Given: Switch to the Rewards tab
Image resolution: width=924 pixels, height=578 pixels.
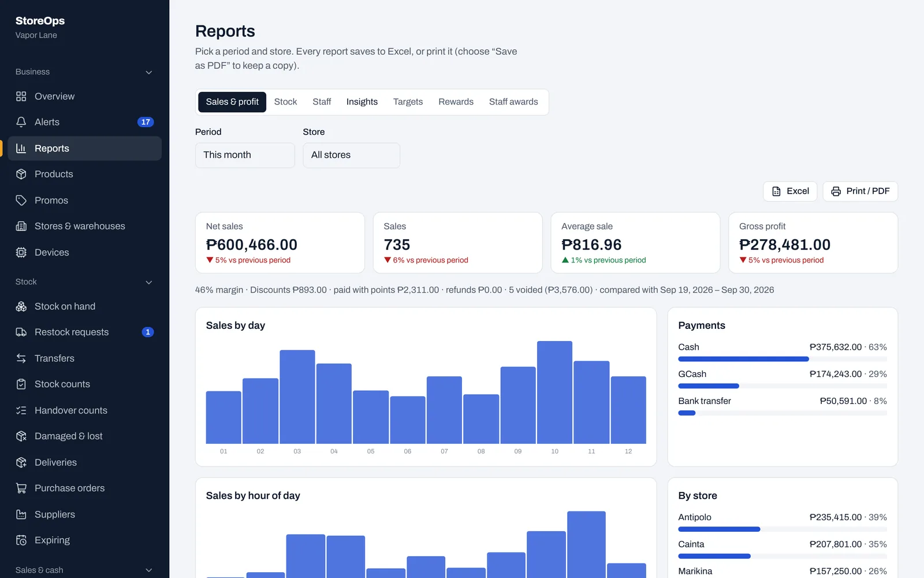Looking at the screenshot, I should coord(456,102).
